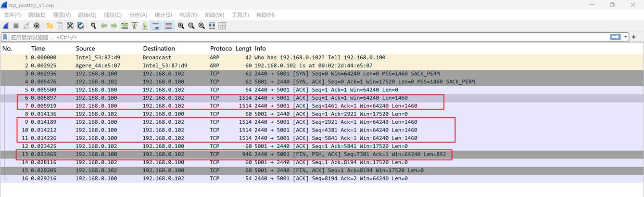
Task: Sort by the Info column header
Action: 447,48
